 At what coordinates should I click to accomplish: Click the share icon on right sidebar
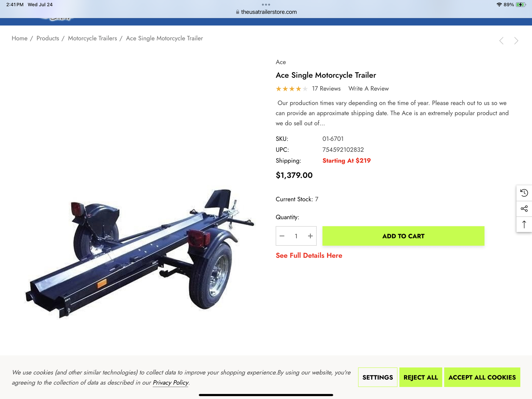click(524, 209)
